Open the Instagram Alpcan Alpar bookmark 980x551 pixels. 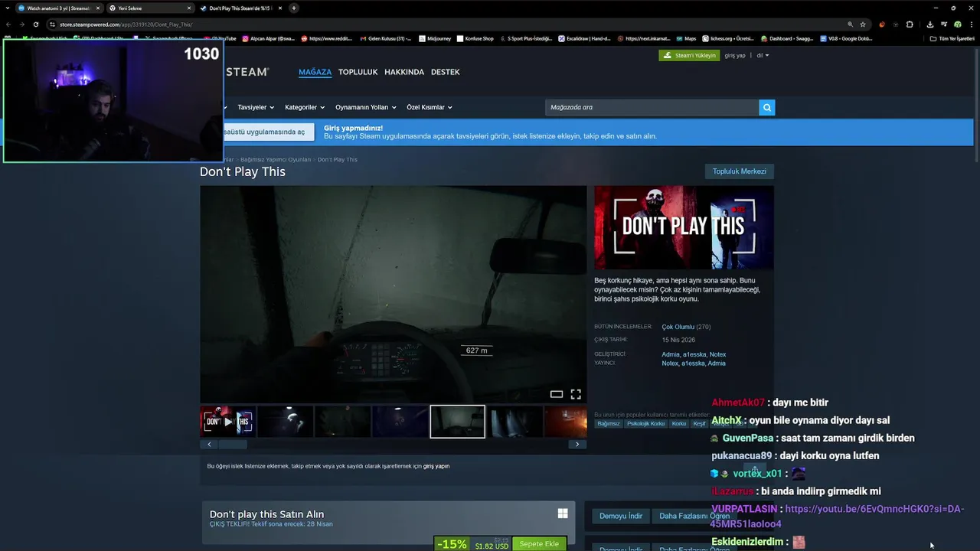pyautogui.click(x=269, y=38)
